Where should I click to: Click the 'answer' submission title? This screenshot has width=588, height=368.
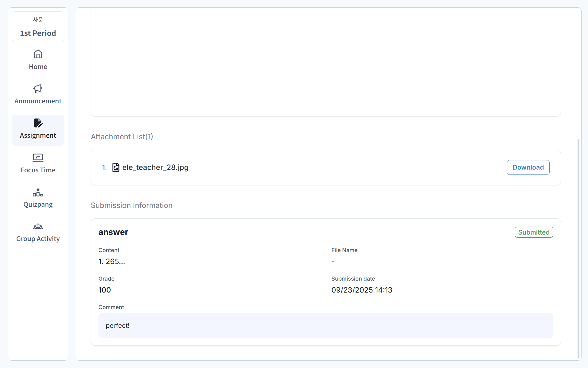(113, 232)
